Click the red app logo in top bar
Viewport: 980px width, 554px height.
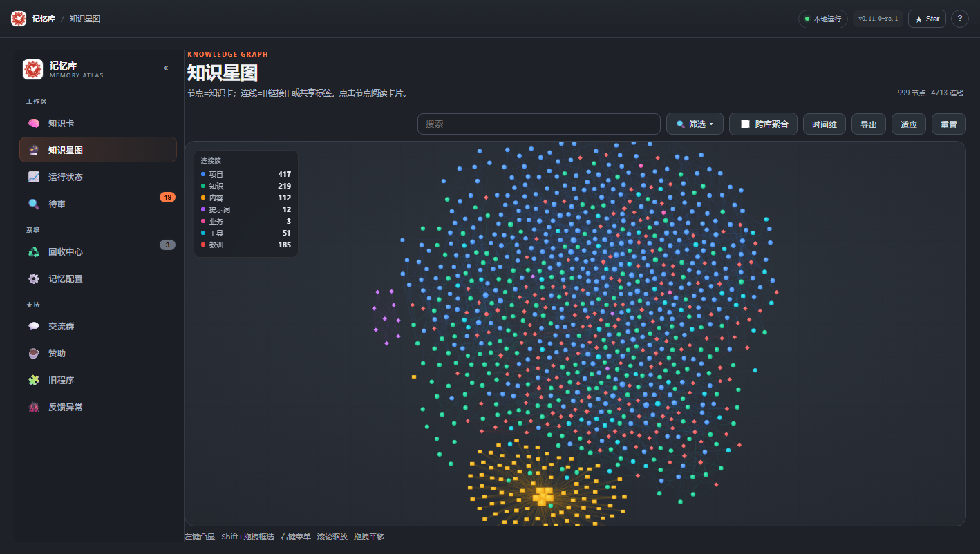[19, 19]
